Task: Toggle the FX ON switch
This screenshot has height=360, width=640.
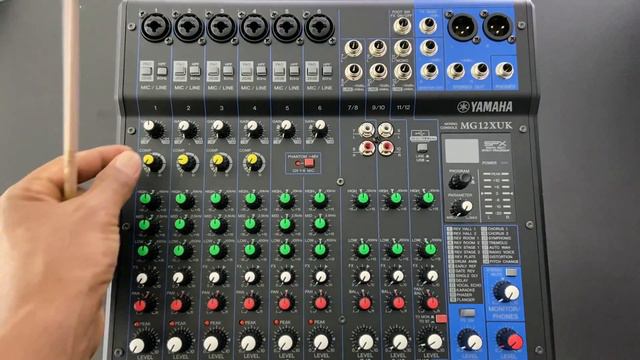Action: [x=467, y=313]
